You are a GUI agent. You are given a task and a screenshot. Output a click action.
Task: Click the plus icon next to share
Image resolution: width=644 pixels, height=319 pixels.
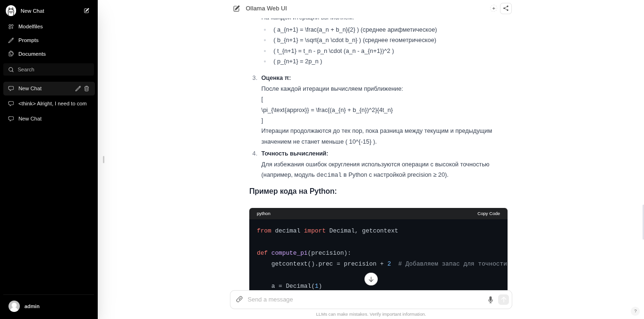pyautogui.click(x=493, y=9)
